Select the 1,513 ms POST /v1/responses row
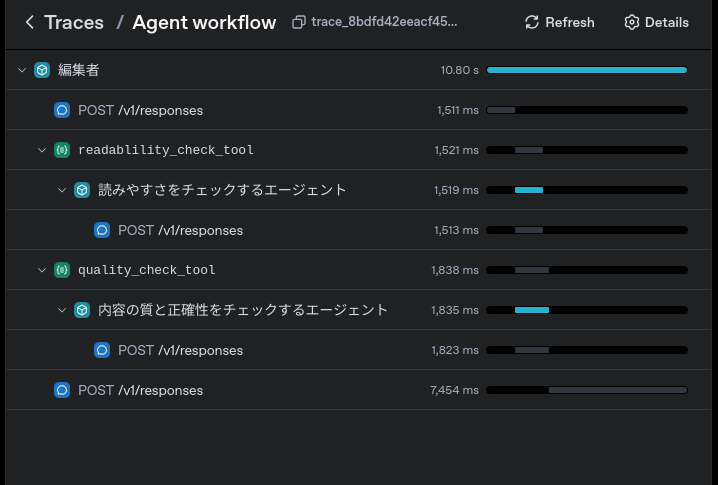 coord(358,230)
